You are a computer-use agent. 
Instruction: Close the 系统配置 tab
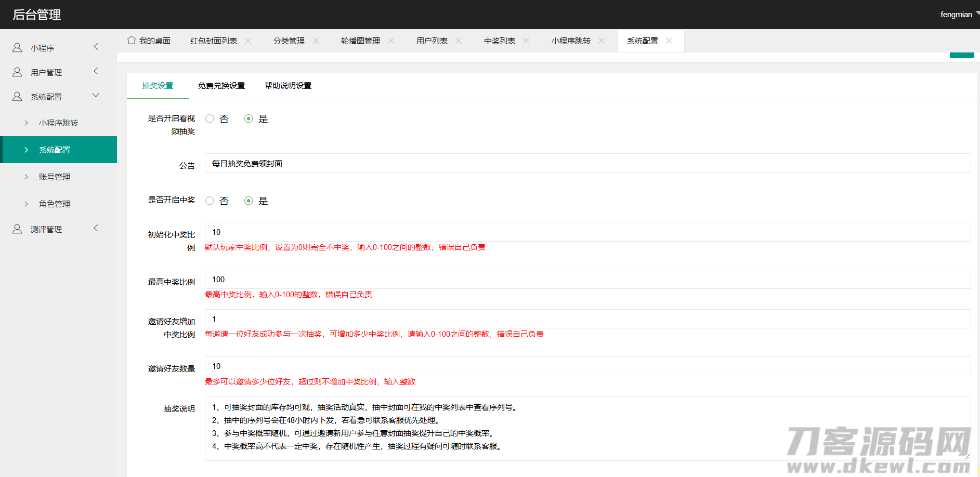pyautogui.click(x=669, y=41)
